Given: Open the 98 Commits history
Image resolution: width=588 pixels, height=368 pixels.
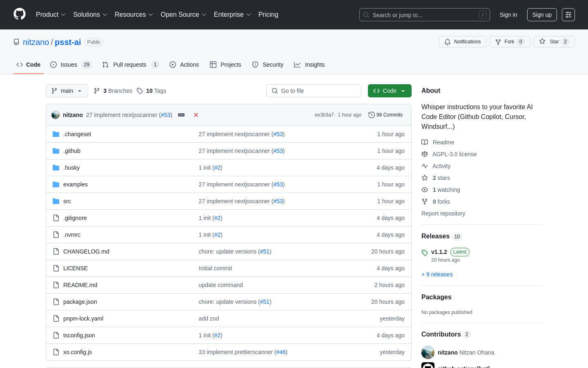Looking at the screenshot, I should 385,115.
